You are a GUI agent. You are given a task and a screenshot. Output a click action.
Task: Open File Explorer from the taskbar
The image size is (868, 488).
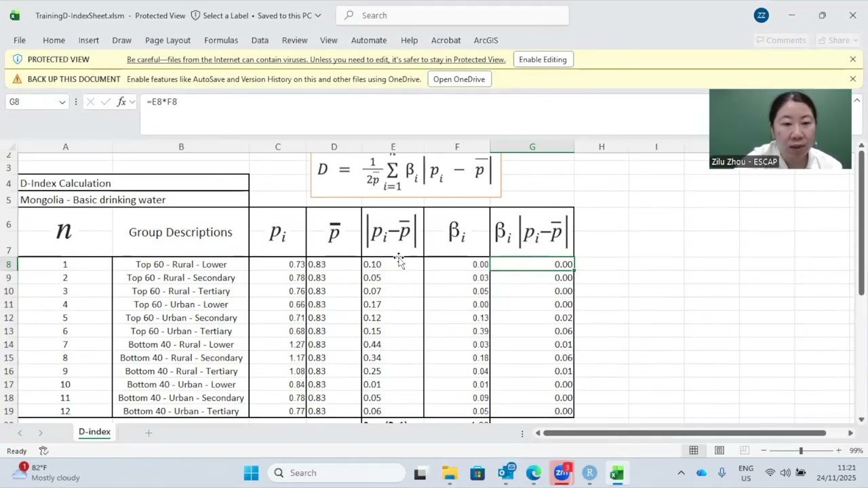tap(450, 473)
